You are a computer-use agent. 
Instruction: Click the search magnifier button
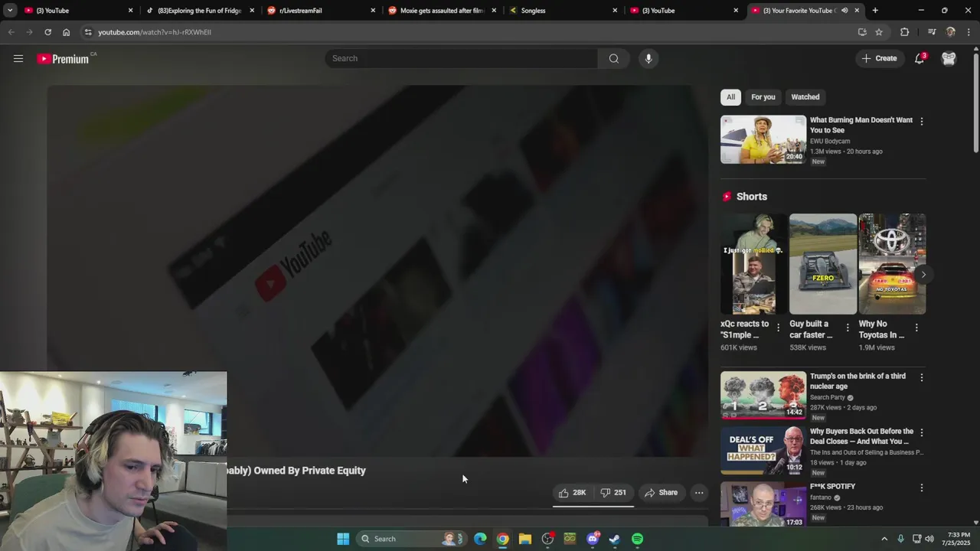pos(614,58)
